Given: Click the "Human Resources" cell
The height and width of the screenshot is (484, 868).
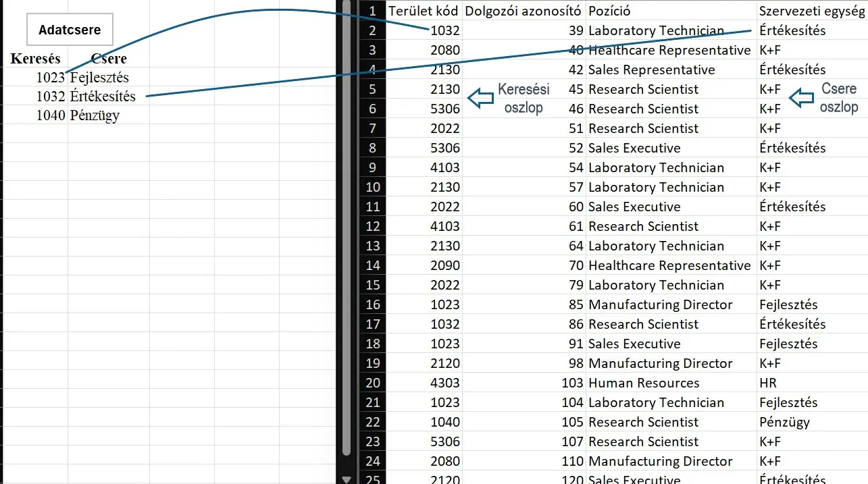Looking at the screenshot, I should [x=644, y=383].
